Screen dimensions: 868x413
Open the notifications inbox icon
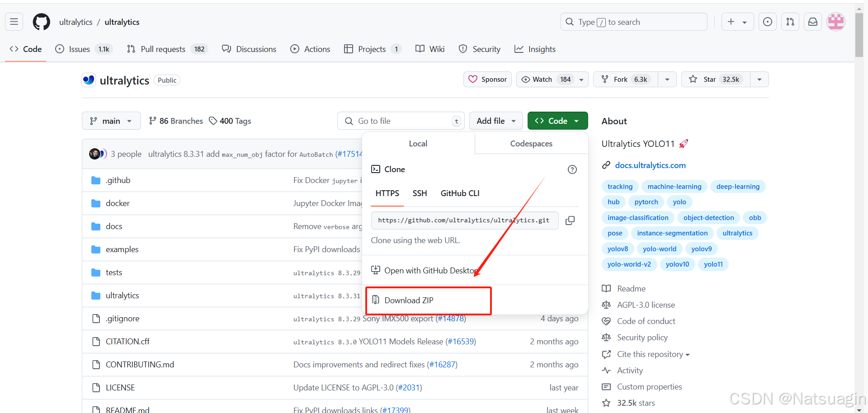pos(813,22)
